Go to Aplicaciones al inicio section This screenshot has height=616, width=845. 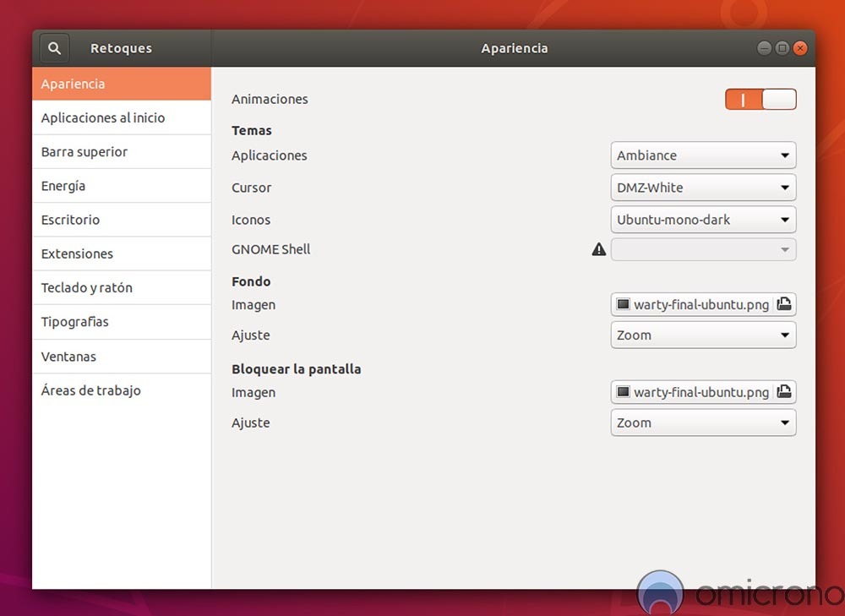(121, 118)
